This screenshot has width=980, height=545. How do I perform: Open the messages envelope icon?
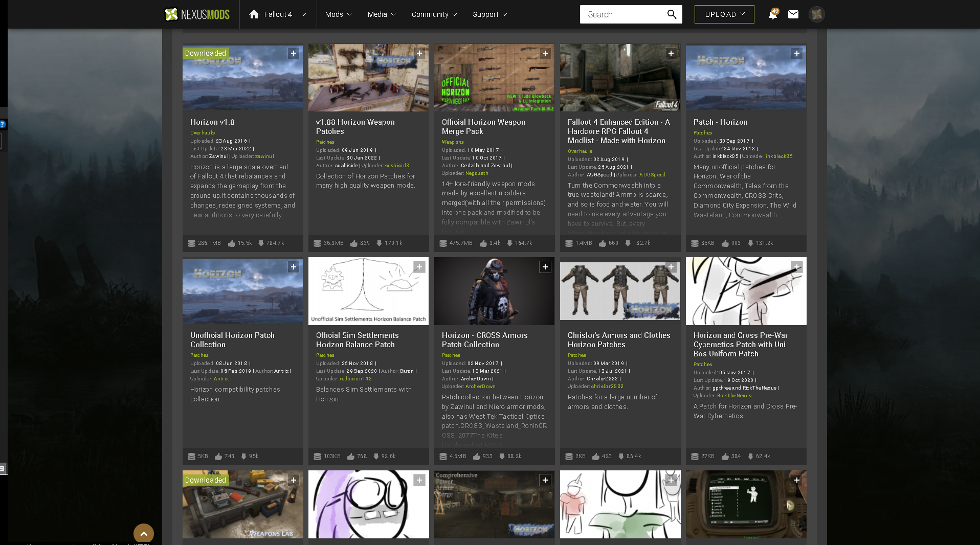tap(793, 14)
